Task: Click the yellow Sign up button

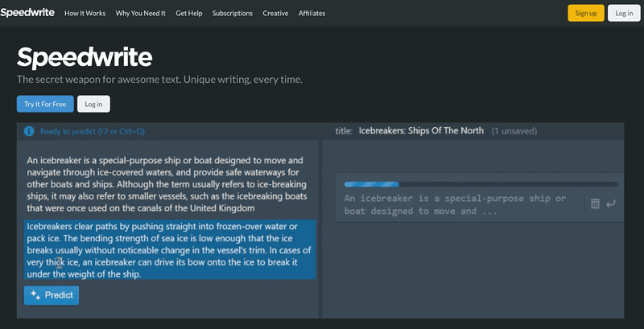Action: pos(586,13)
